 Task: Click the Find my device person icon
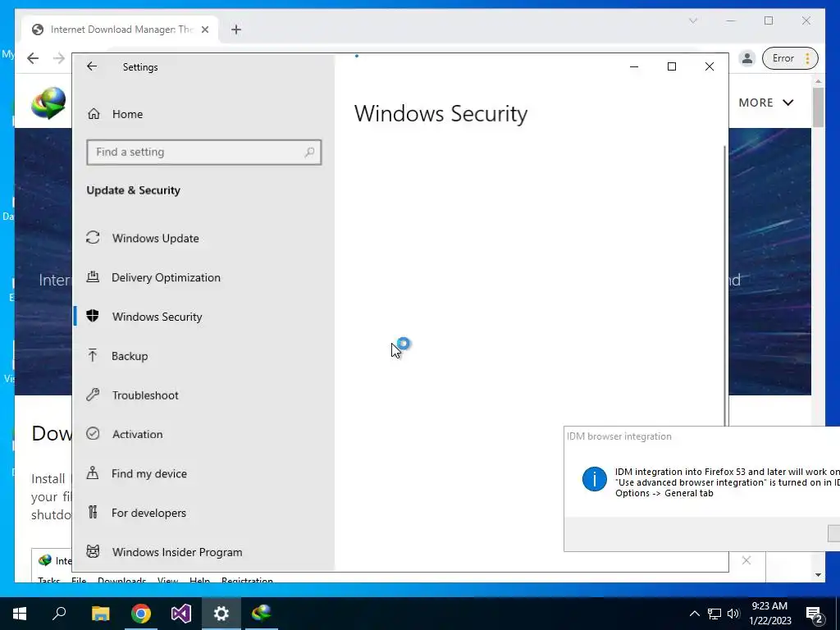coord(93,473)
